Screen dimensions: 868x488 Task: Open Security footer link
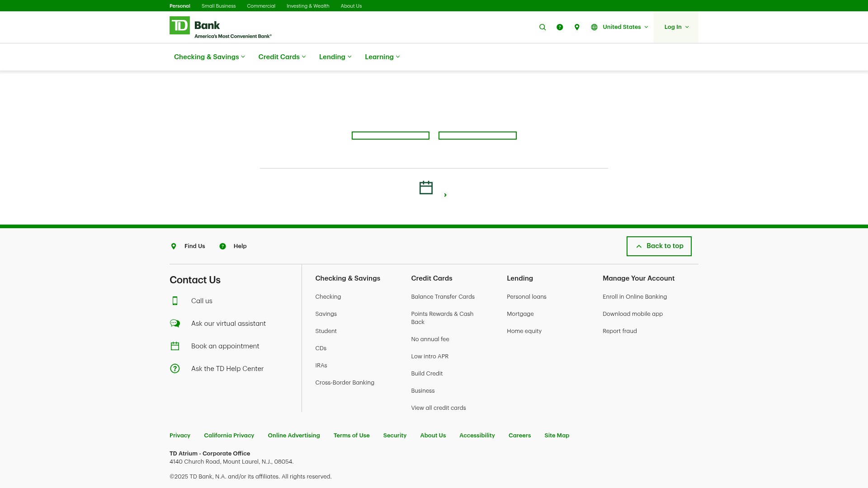[x=395, y=436]
